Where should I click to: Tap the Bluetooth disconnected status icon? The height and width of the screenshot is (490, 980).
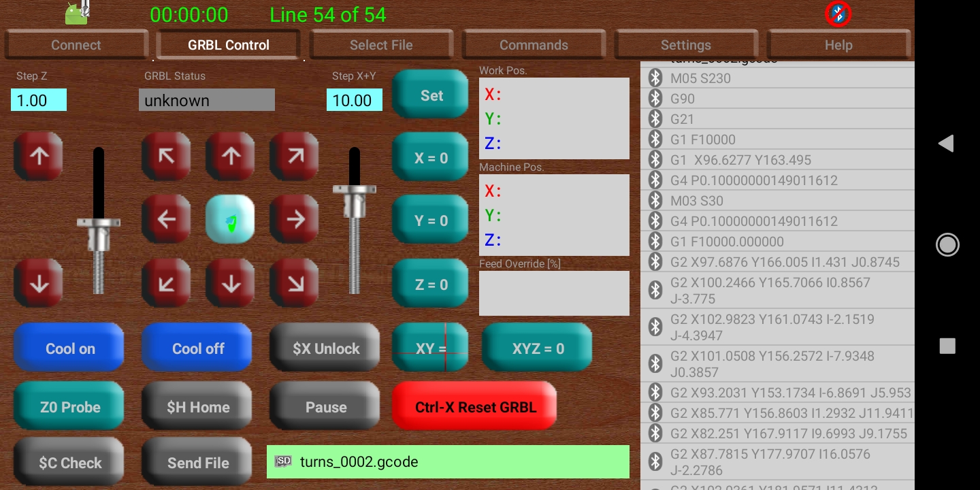838,14
